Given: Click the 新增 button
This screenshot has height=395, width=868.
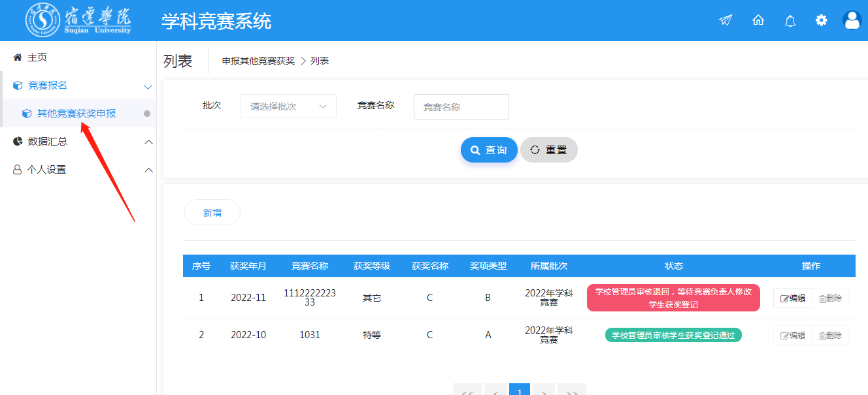Looking at the screenshot, I should click(212, 213).
